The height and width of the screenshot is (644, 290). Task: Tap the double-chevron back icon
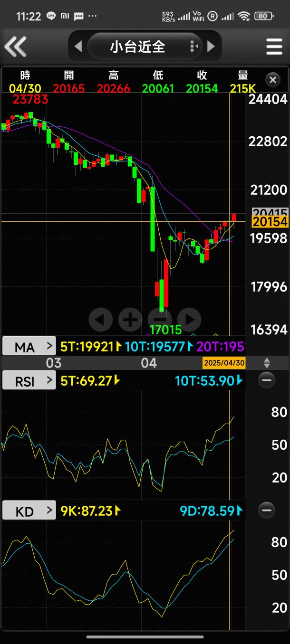click(15, 47)
